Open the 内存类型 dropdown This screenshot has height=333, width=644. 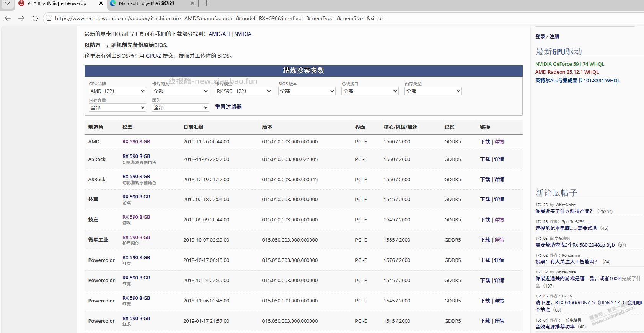click(x=433, y=91)
